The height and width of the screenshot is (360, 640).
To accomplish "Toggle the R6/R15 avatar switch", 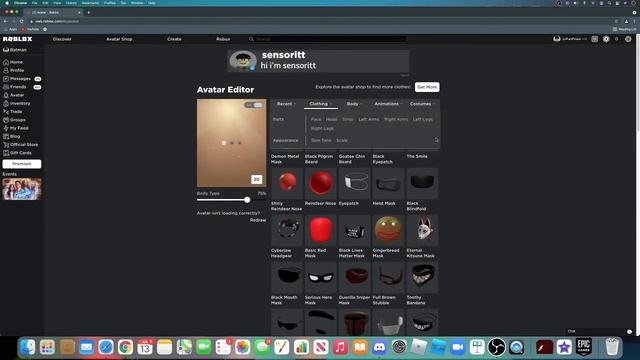I will (x=254, y=105).
